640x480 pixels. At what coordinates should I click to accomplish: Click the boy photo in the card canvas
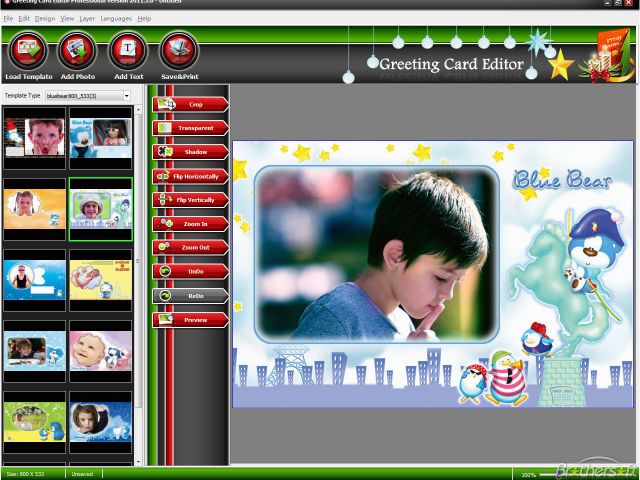pyautogui.click(x=376, y=254)
